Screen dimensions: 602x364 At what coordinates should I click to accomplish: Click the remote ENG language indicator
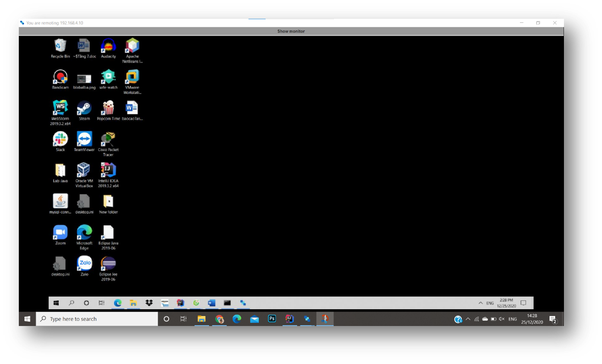click(490, 303)
